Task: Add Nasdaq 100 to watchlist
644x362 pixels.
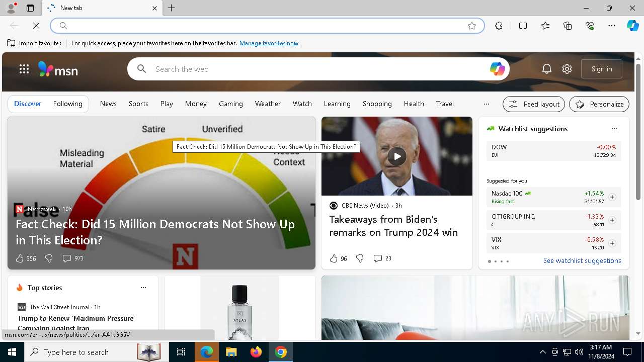Action: pyautogui.click(x=612, y=197)
